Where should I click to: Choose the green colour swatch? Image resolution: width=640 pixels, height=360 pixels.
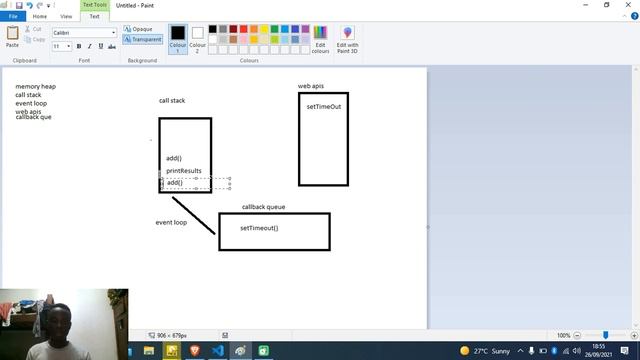point(275,29)
